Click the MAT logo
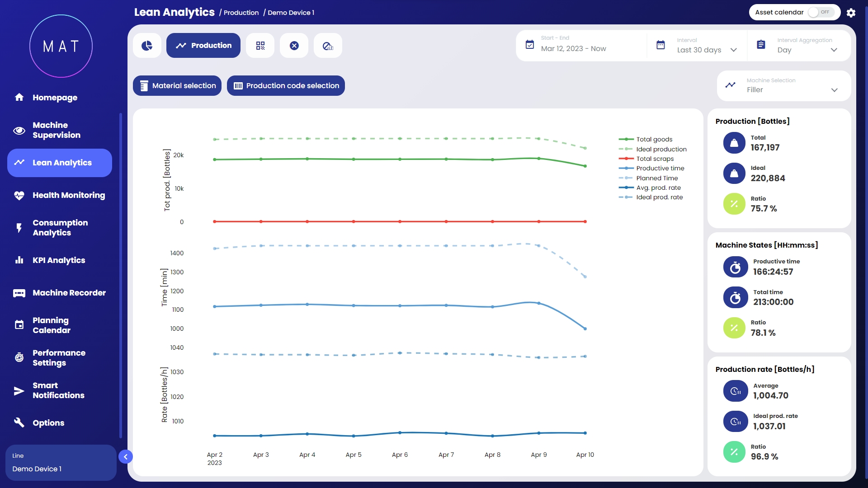 coord(61,46)
